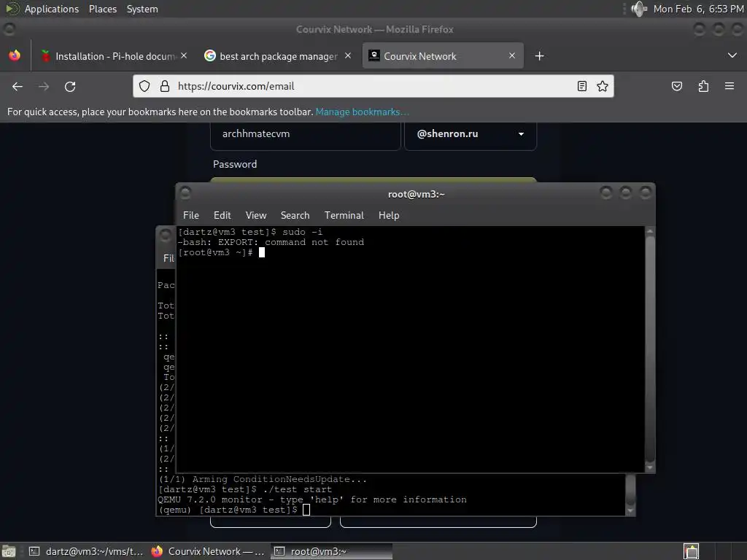
Task: Open the Firefox hamburger application menu
Action: [x=729, y=86]
